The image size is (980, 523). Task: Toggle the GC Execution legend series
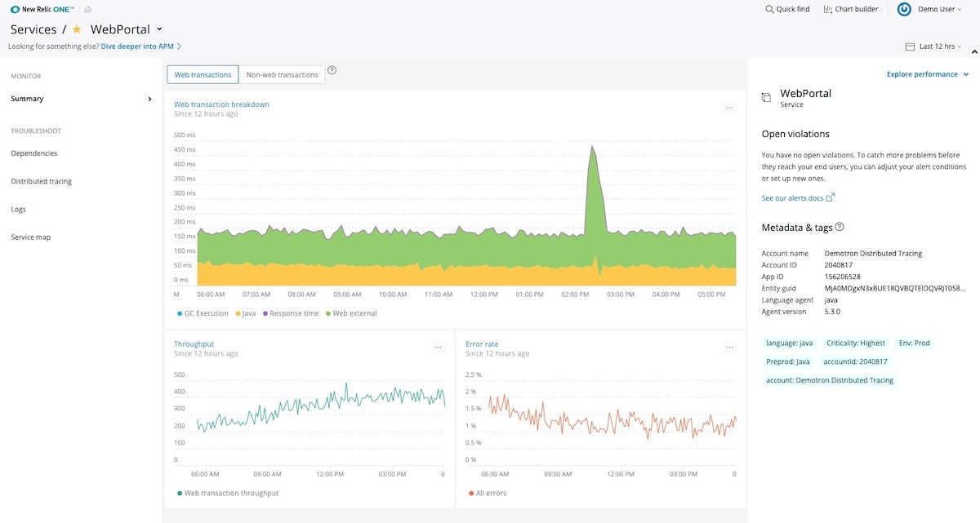203,313
